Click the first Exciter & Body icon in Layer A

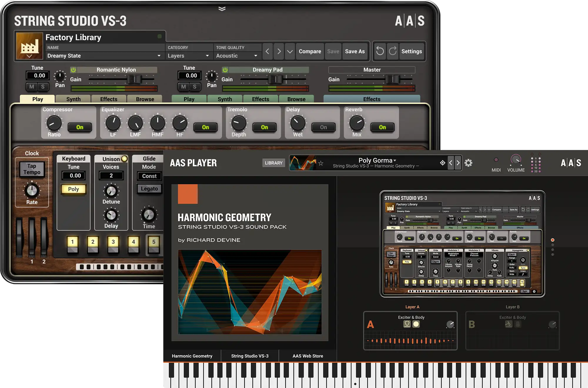click(x=407, y=324)
